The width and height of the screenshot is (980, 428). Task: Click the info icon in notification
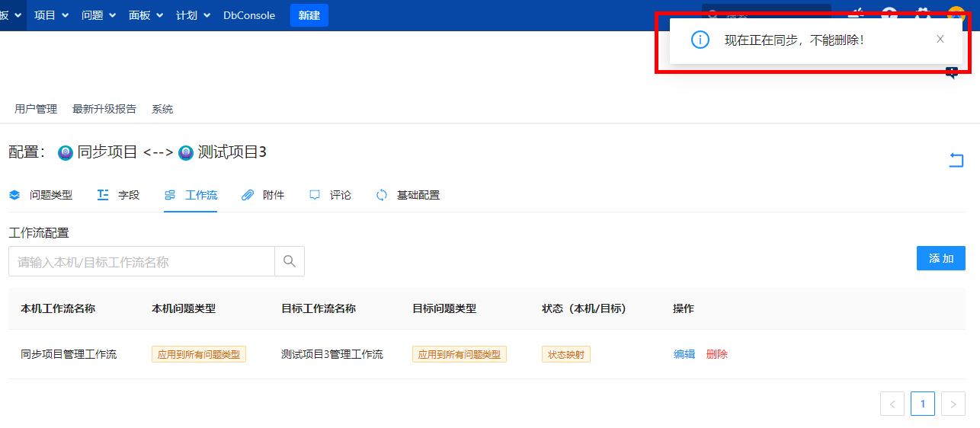[700, 40]
